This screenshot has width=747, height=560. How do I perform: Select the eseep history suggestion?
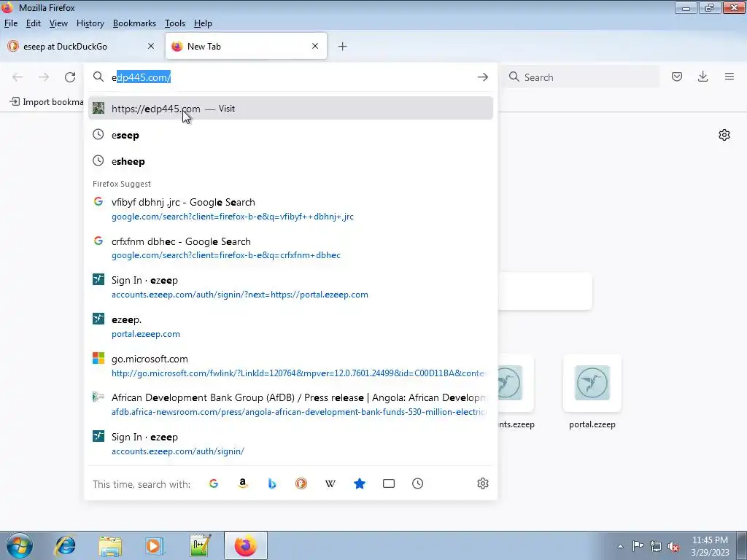click(x=290, y=135)
